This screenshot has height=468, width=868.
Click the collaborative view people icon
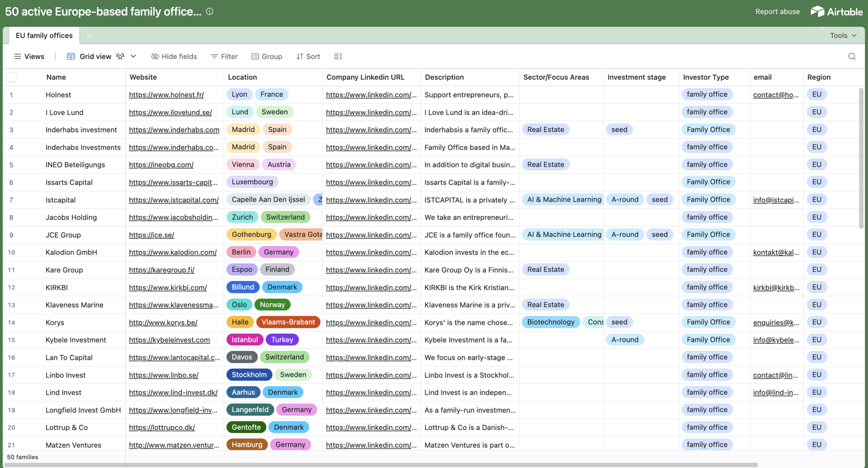click(x=120, y=57)
